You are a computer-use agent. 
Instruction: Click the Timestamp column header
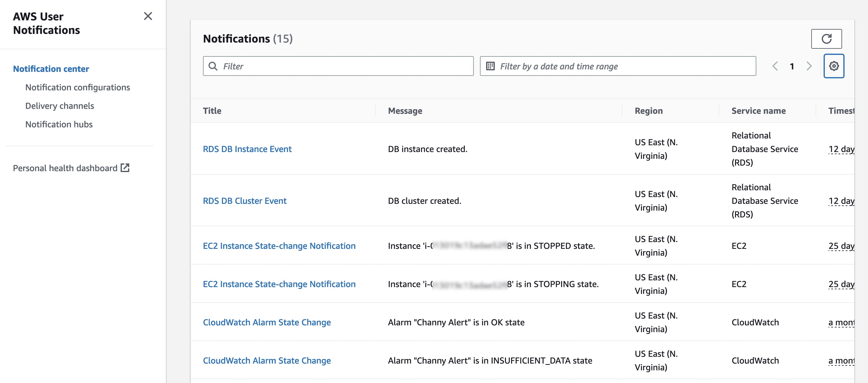tap(841, 110)
